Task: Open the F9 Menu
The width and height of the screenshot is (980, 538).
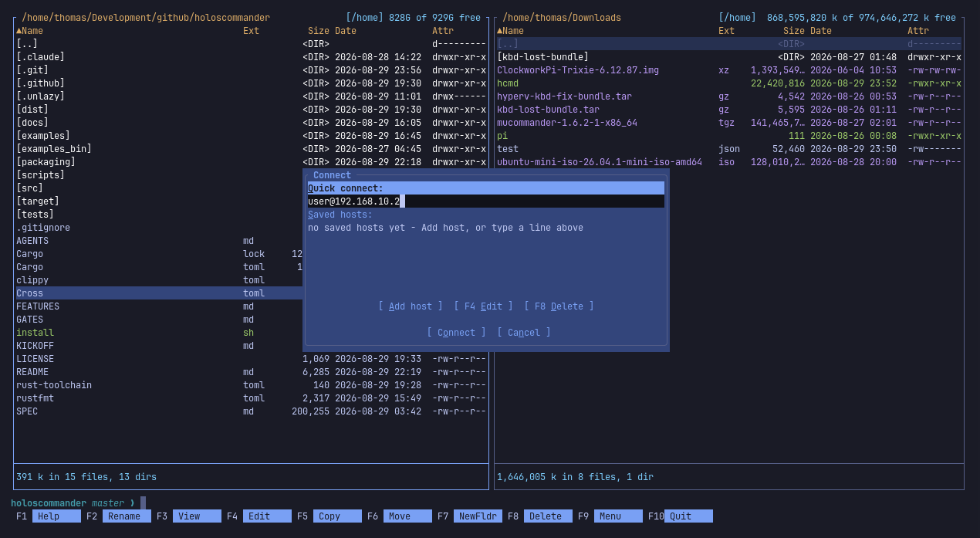Action: (610, 516)
